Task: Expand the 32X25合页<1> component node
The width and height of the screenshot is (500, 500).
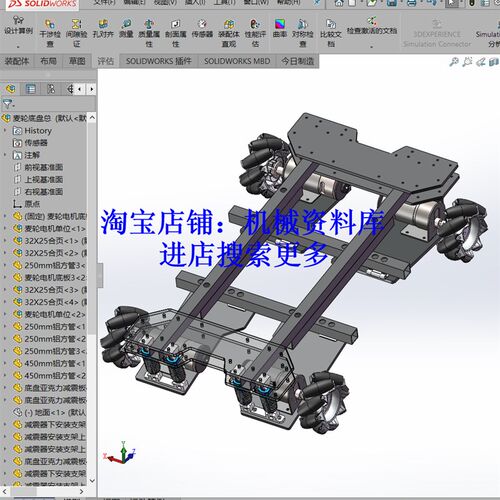Action: click(x=5, y=241)
